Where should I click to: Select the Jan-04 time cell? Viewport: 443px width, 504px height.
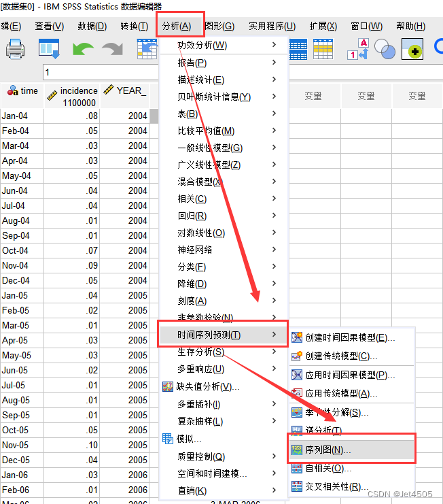(x=22, y=116)
